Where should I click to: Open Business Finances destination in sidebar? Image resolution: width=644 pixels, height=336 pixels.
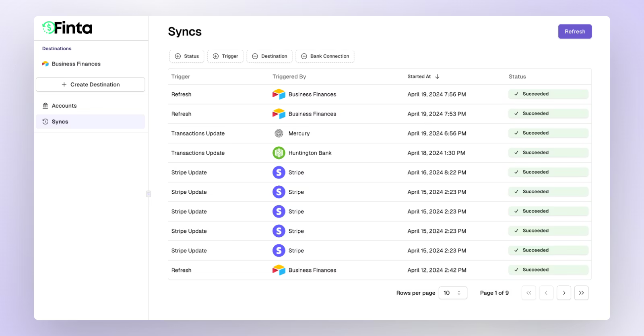76,64
